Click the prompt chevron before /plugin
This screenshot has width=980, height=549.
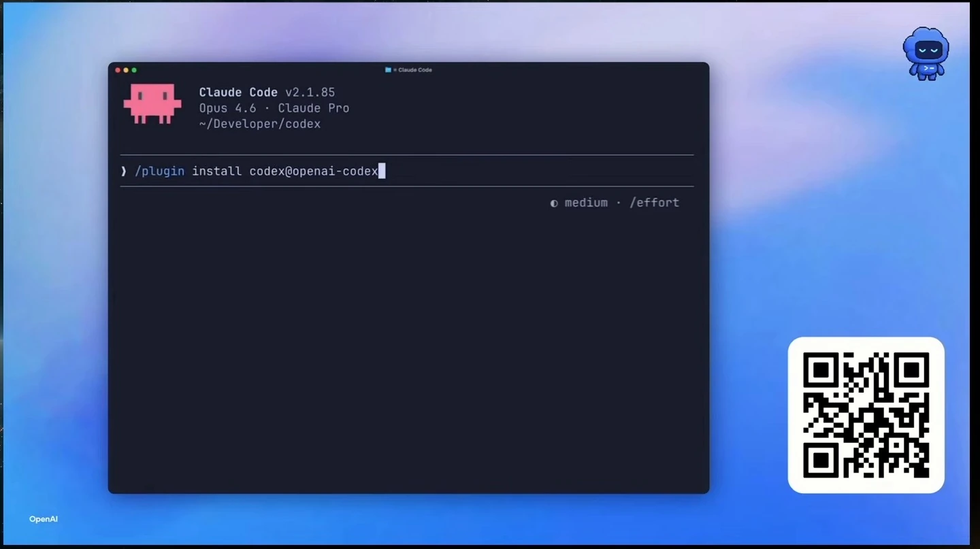124,171
